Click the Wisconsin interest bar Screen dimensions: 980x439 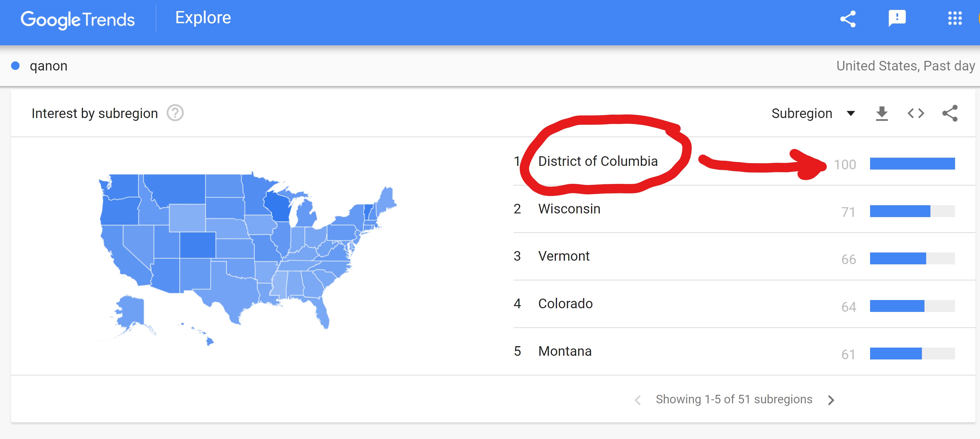point(912,211)
